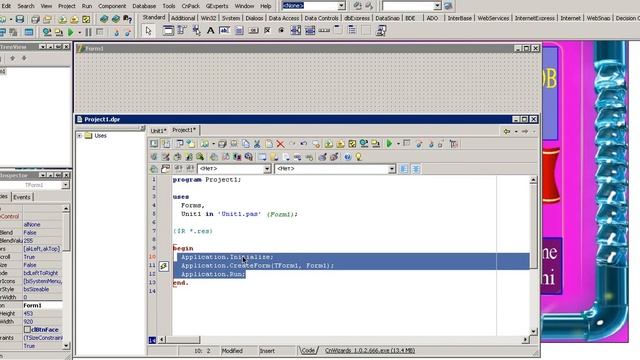Click the Form1 caption value field

click(x=42, y=305)
